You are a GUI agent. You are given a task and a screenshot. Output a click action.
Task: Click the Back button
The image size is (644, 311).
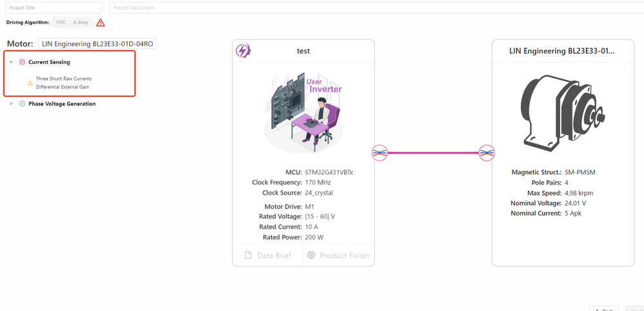(603, 309)
